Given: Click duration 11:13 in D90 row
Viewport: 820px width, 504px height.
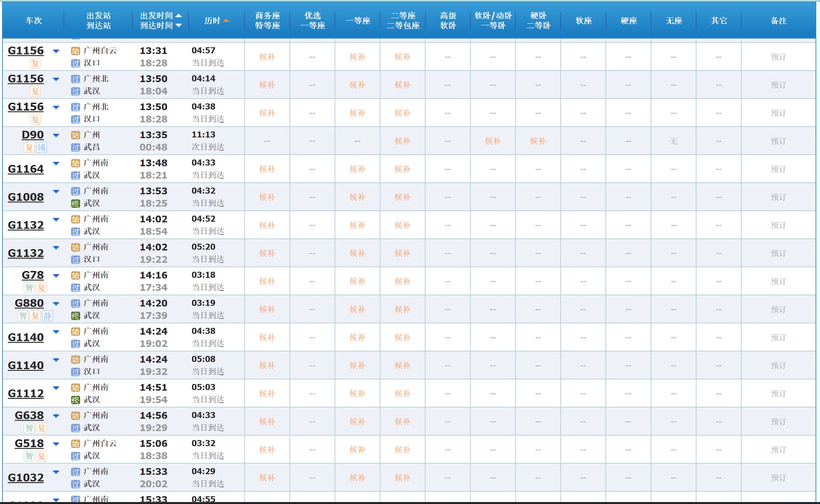Looking at the screenshot, I should (x=203, y=134).
